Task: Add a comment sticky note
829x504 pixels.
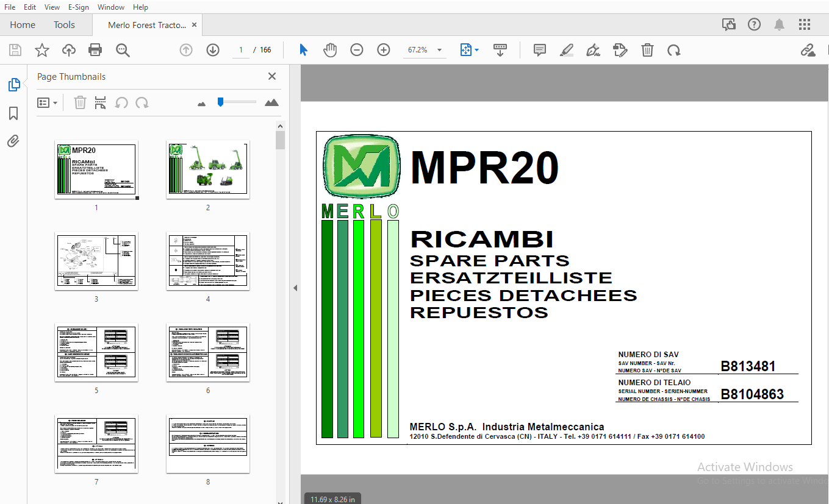Action: pos(539,50)
